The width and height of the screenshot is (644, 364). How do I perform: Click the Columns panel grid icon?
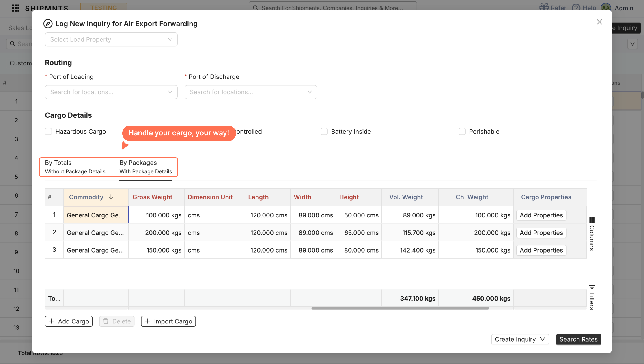point(592,220)
